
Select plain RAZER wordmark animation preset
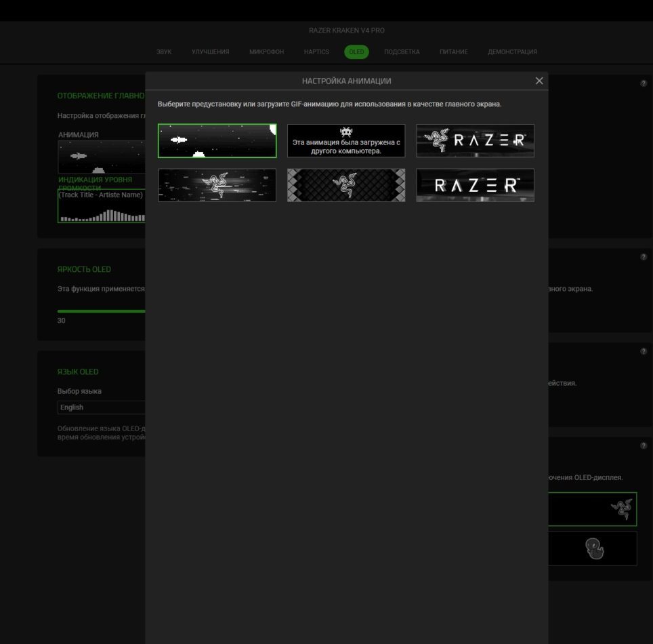pos(475,185)
